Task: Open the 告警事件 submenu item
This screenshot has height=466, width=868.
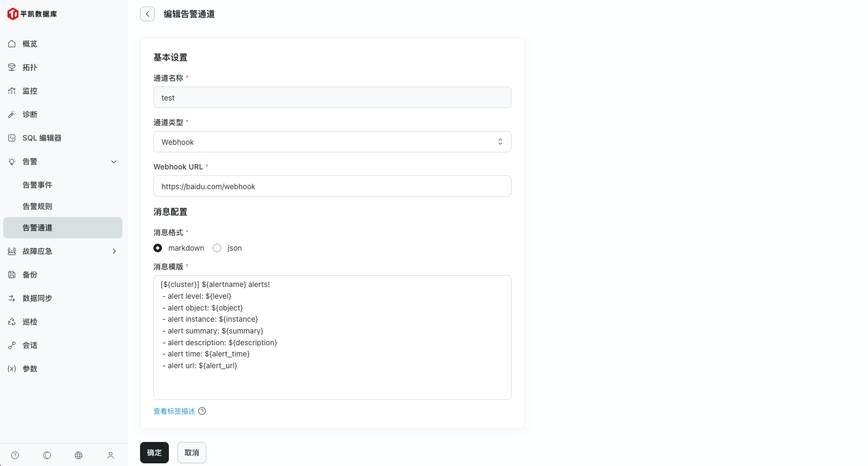Action: pyautogui.click(x=37, y=185)
